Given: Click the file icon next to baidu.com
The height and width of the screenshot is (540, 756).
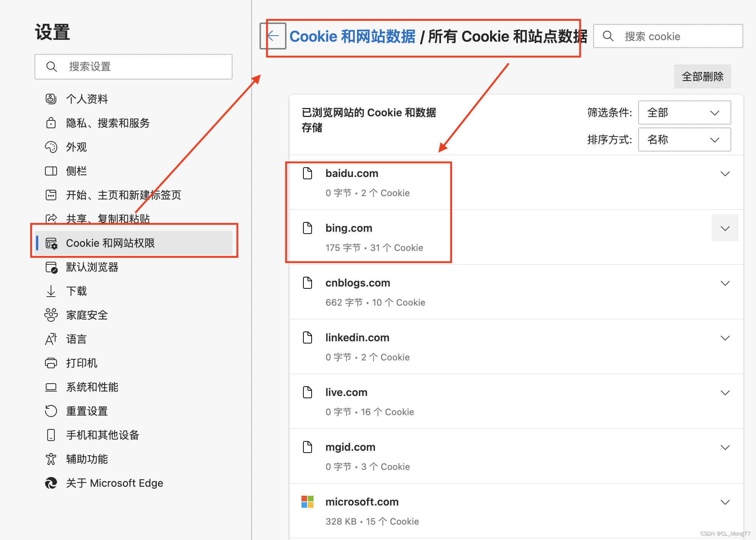Looking at the screenshot, I should coord(307,173).
